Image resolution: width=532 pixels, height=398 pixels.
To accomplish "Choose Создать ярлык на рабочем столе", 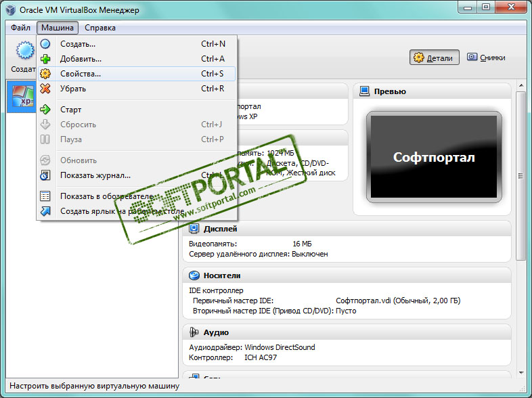I will click(137, 211).
